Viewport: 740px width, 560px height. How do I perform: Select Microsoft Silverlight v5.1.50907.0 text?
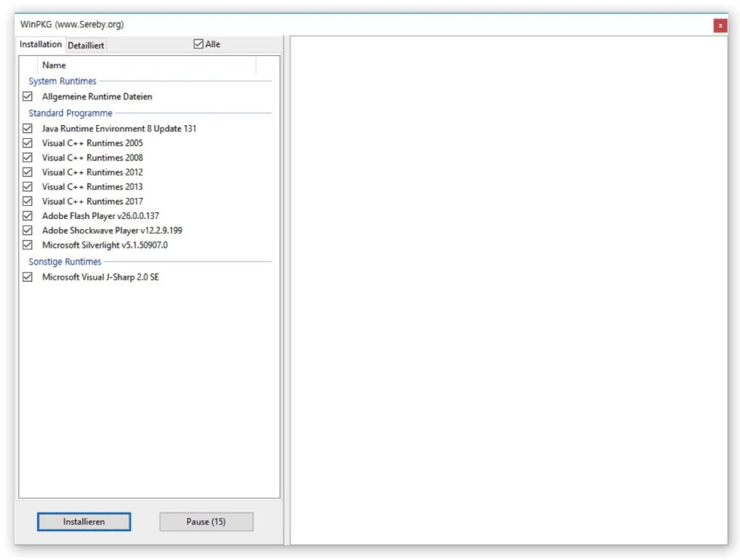(x=105, y=246)
